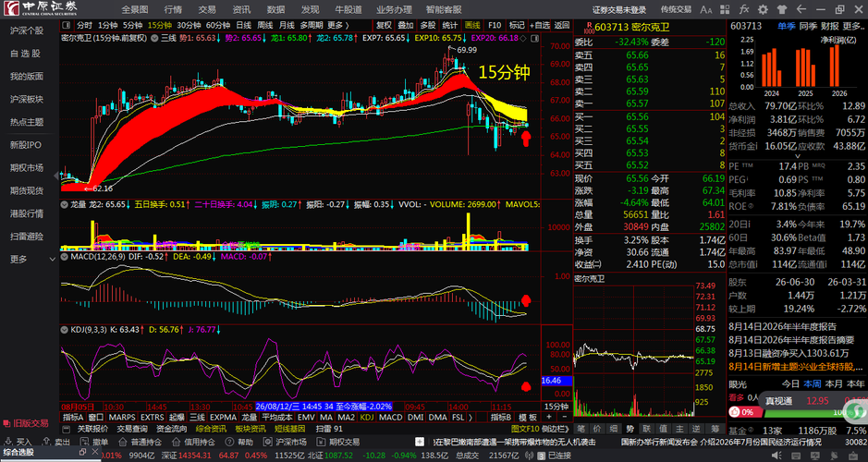Open the 牛股道 menu
Image resolution: width=868 pixels, height=462 pixels.
pyautogui.click(x=348, y=9)
